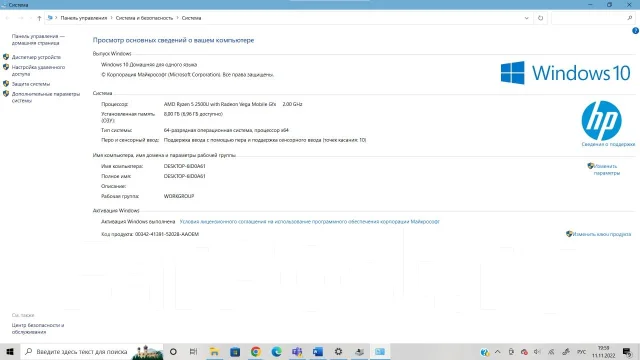Open the notification center icon
This screenshot has height=360, width=640.
pyautogui.click(x=627, y=351)
